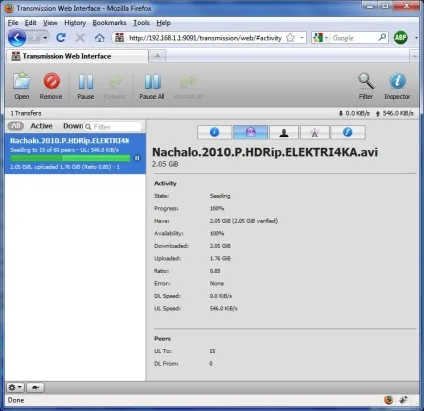Show the inspector Info tab
424x411 pixels.
214,132
